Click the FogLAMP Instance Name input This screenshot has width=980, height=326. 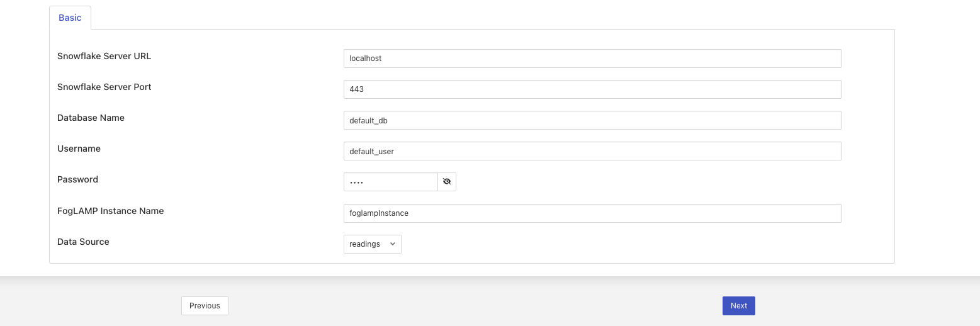pos(592,213)
